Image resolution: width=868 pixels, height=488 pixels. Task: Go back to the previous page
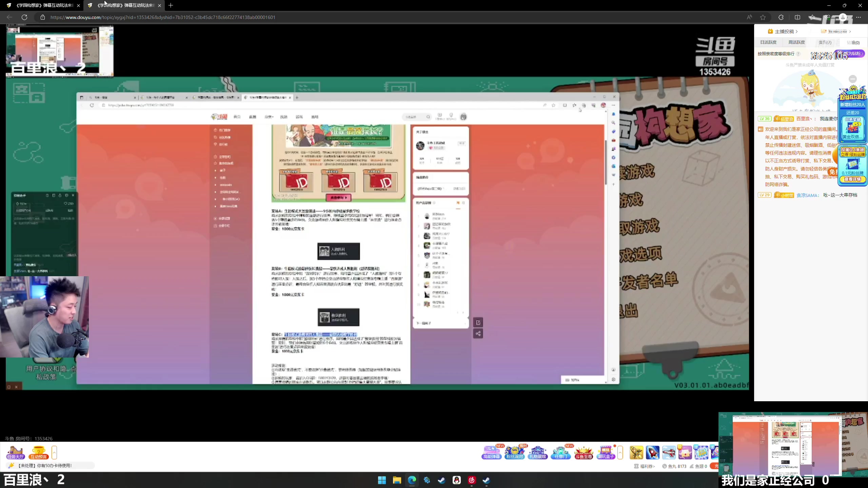(9, 17)
